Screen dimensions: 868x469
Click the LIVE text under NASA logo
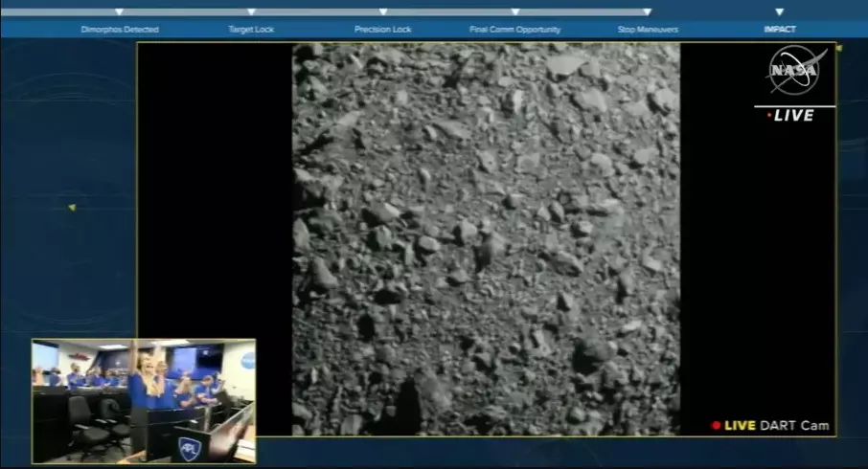pyautogui.click(x=794, y=116)
